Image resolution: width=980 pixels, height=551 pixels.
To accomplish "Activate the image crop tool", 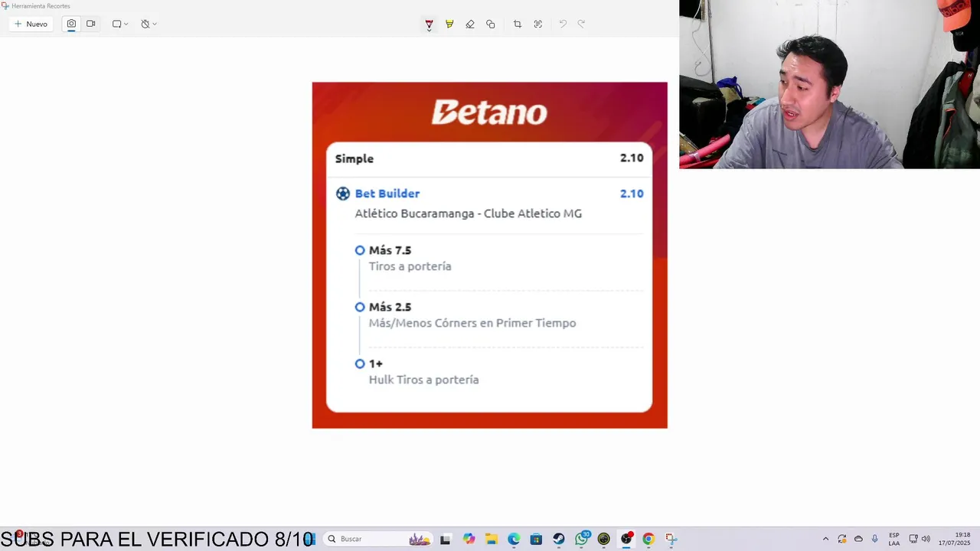I will click(518, 24).
